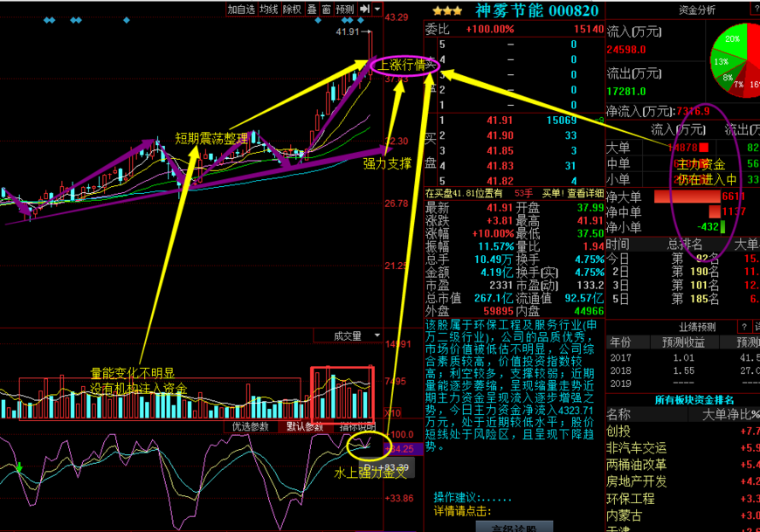The width and height of the screenshot is (760, 532).
Task: Click buy order level 1 price 41.91
Action: tap(500, 121)
